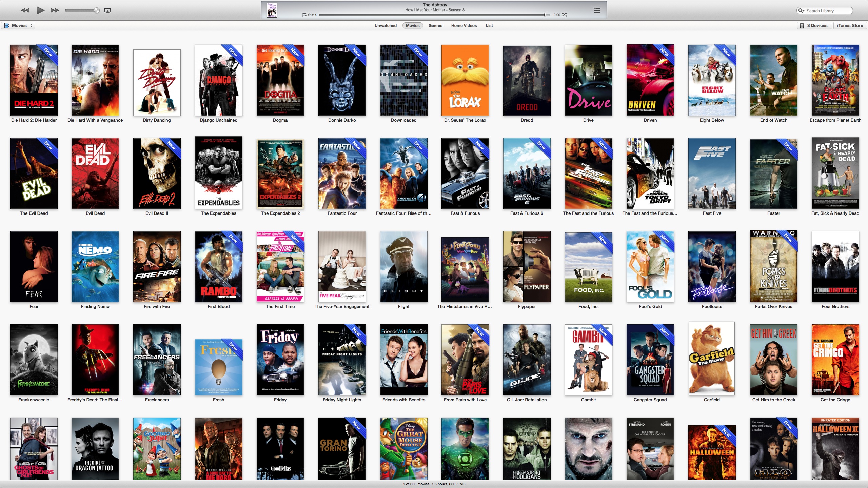
Task: Open the Dirty Dancing poster
Action: [x=157, y=83]
